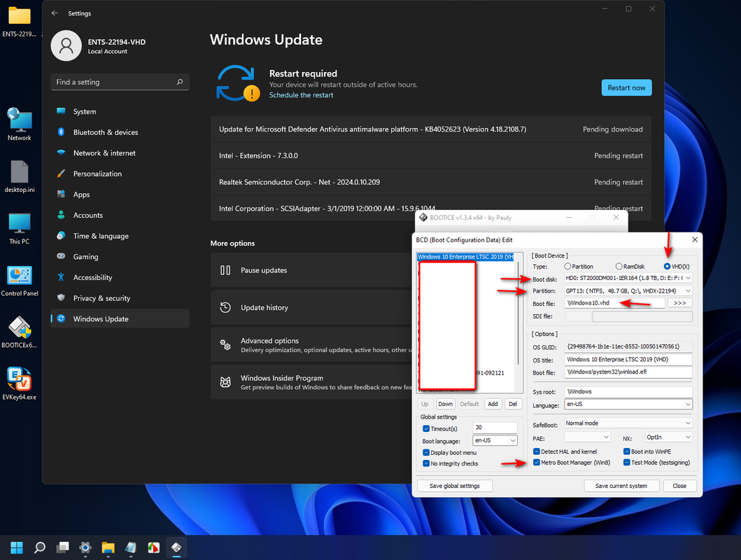The height and width of the screenshot is (560, 741).
Task: Open Windows Insider Program row
Action: click(312, 382)
